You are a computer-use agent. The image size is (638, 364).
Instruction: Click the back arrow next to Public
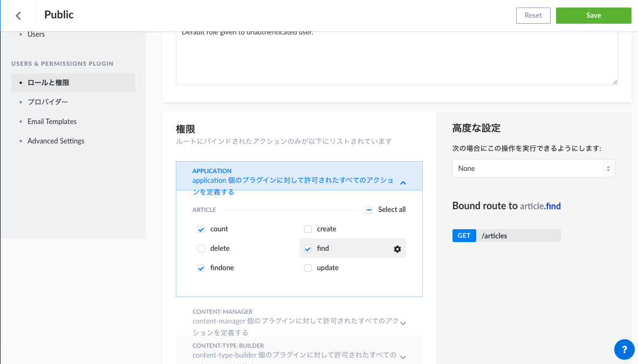tap(18, 15)
